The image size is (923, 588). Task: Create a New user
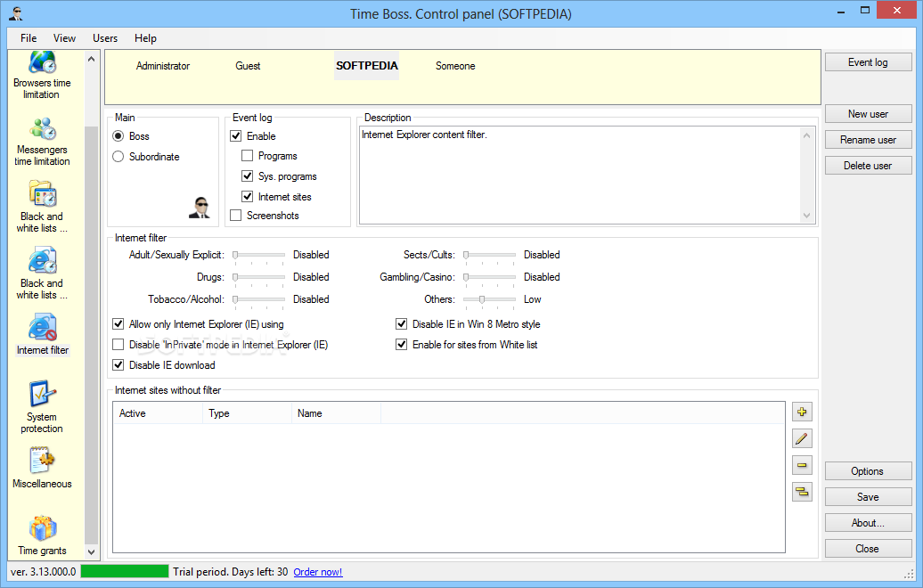pyautogui.click(x=869, y=114)
